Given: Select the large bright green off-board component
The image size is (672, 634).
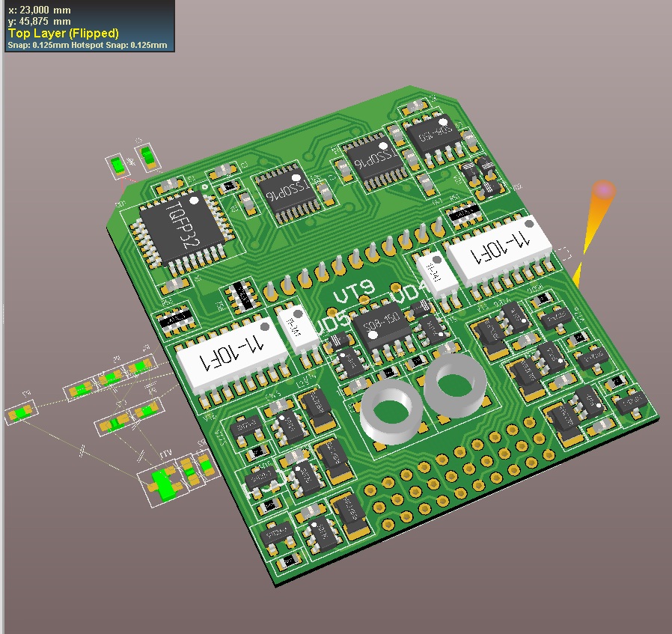Looking at the screenshot, I should pyautogui.click(x=163, y=483).
